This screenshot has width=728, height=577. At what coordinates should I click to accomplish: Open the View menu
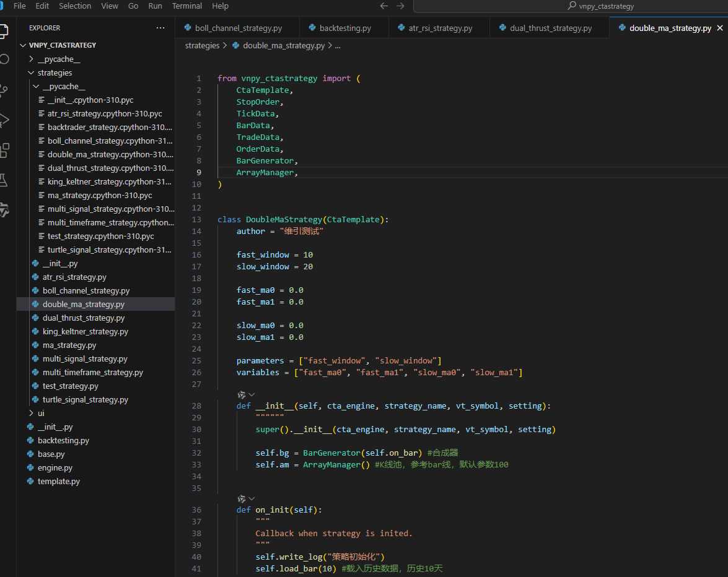click(x=110, y=6)
